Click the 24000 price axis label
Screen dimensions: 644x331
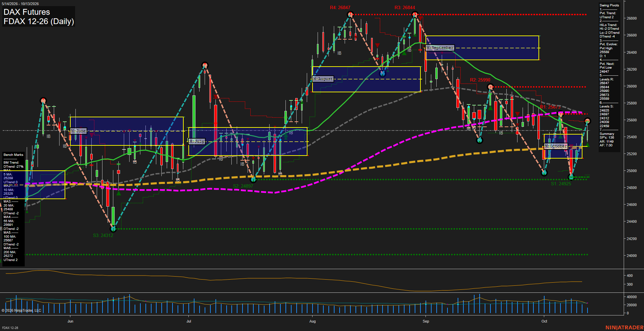pos(631,256)
